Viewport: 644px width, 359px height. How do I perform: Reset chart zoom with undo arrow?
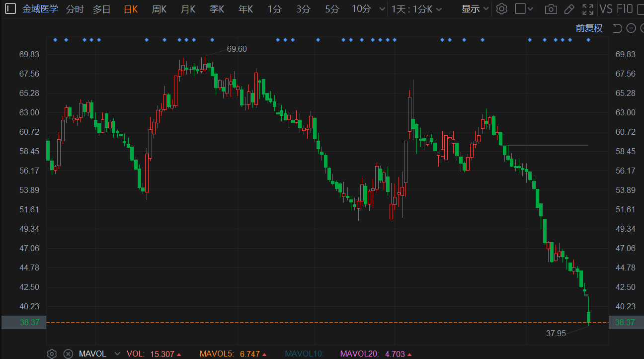click(617, 28)
